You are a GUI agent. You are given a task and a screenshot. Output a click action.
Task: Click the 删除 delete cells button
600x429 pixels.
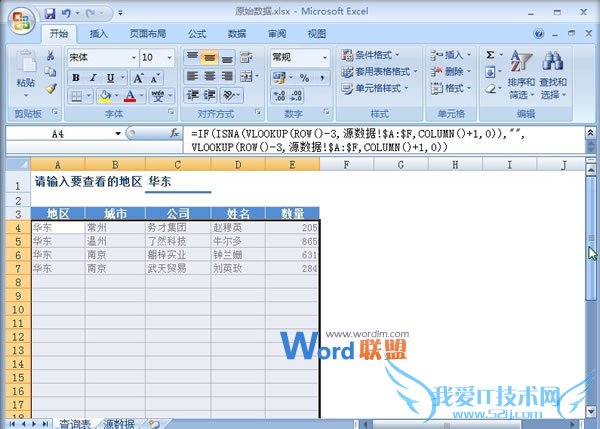(x=451, y=72)
